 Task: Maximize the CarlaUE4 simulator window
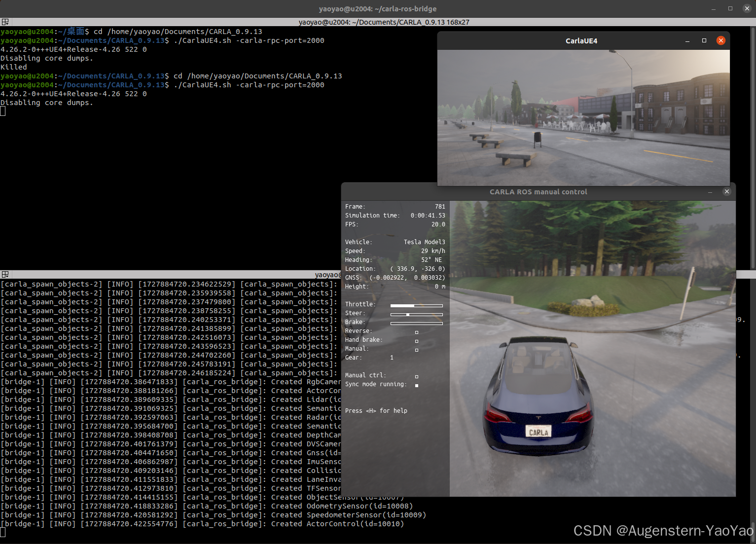pyautogui.click(x=704, y=40)
